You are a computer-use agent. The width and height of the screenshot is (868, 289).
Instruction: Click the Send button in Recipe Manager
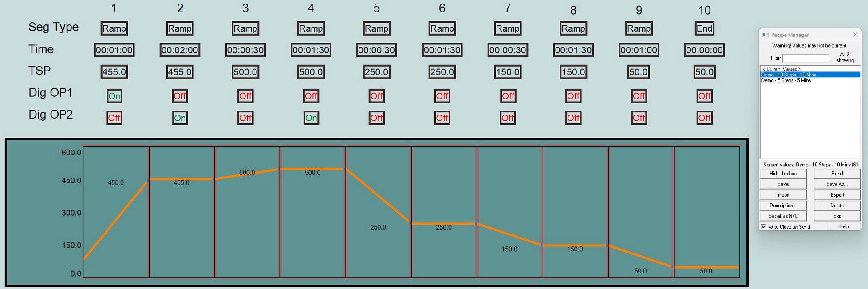[x=837, y=174]
